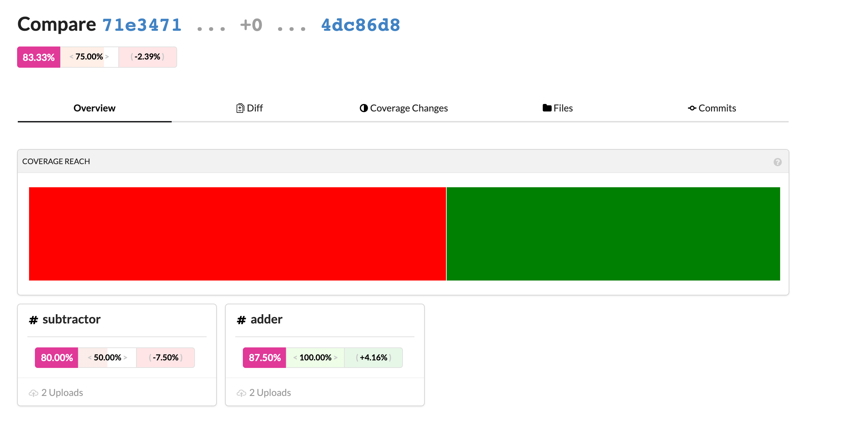Click the green coverage reach block
The height and width of the screenshot is (424, 868).
[x=613, y=234]
